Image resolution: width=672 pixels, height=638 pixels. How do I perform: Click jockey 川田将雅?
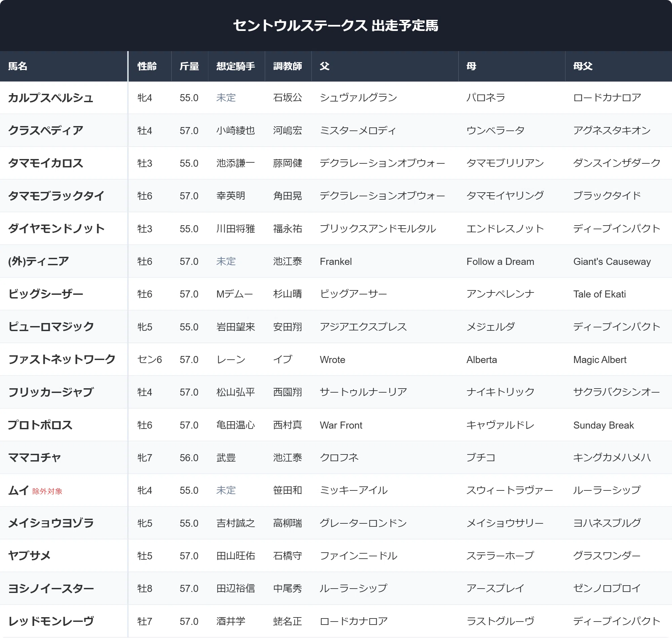(x=236, y=229)
